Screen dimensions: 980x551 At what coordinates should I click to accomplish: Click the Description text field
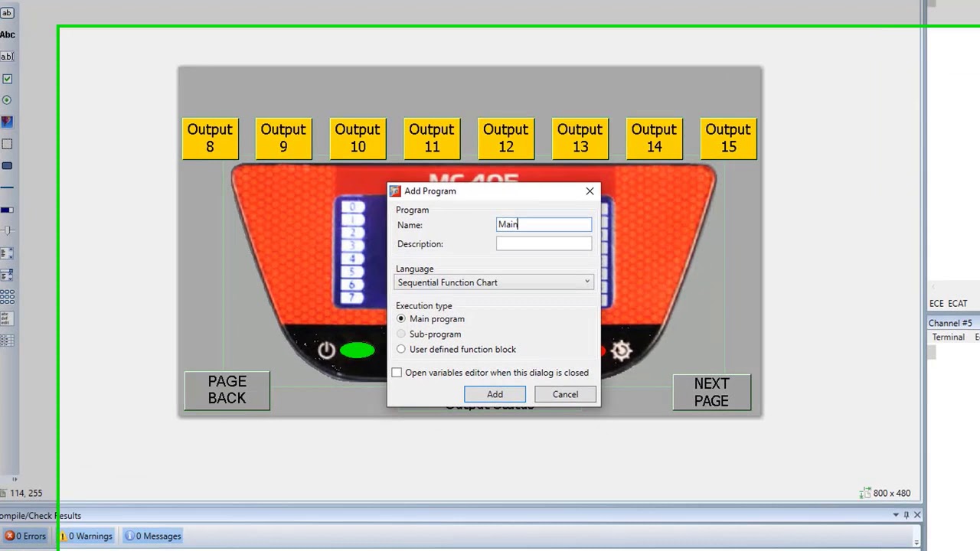(x=544, y=243)
